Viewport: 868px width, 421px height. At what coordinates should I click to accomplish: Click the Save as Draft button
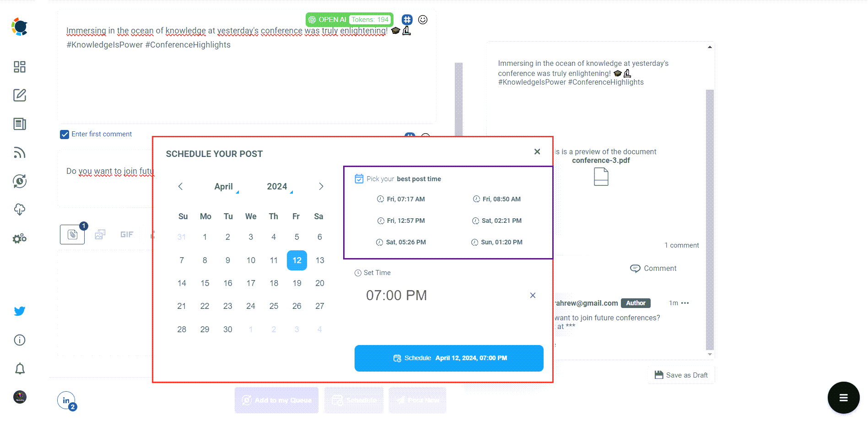click(681, 375)
